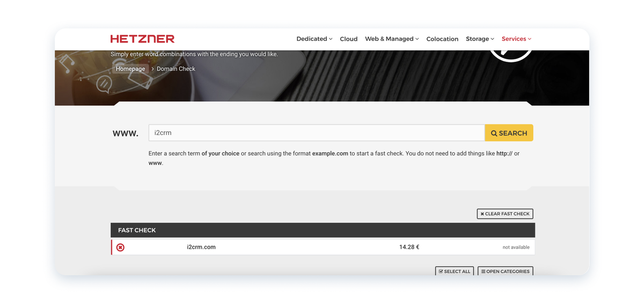
Task: Expand the Web & Managed menu
Action: (x=392, y=39)
